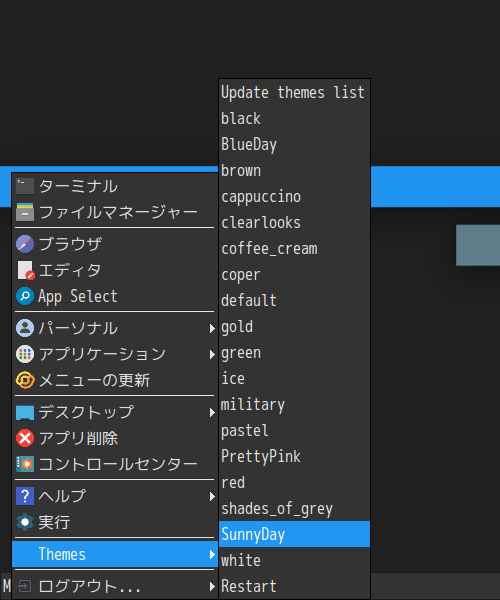Image resolution: width=500 pixels, height=600 pixels.
Task: Click the terminal icon beside ターミナル
Action: point(25,186)
